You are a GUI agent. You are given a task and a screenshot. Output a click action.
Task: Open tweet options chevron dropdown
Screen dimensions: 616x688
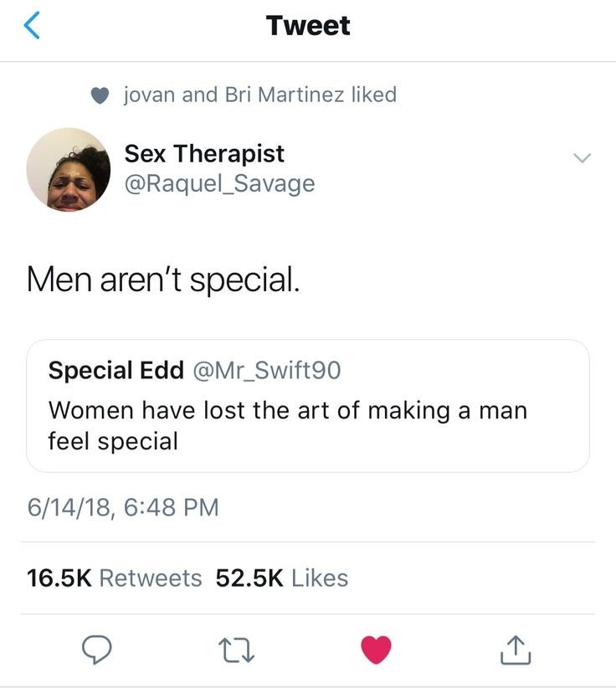click(x=583, y=157)
